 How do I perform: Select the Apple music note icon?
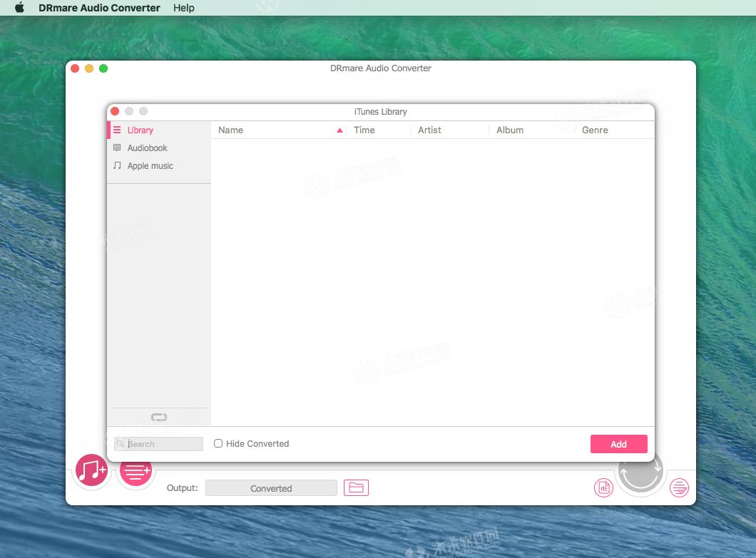pyautogui.click(x=118, y=165)
